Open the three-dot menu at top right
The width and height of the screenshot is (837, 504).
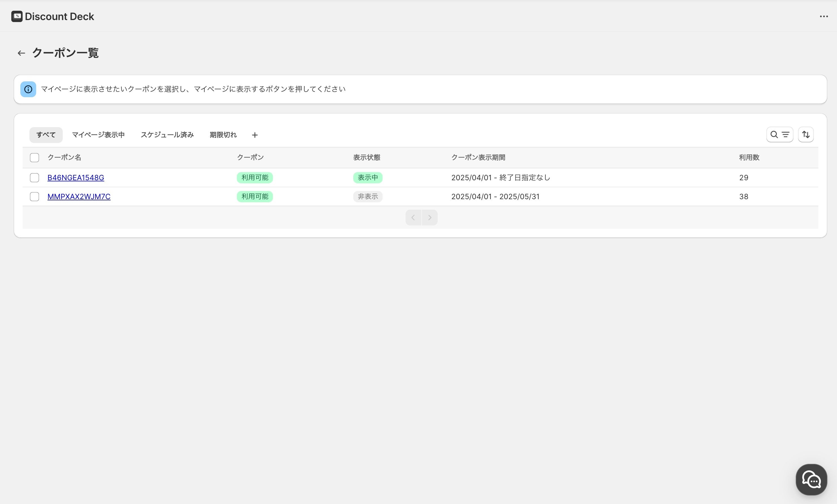point(823,16)
